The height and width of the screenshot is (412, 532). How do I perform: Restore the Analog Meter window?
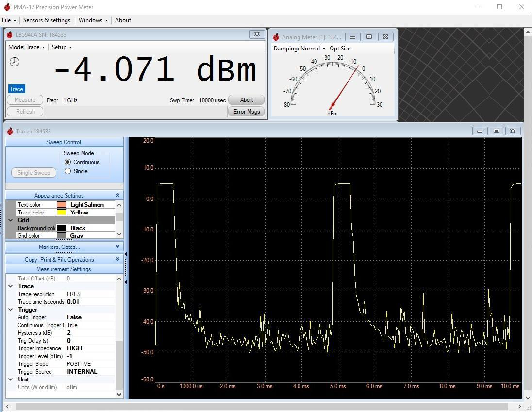(x=369, y=36)
